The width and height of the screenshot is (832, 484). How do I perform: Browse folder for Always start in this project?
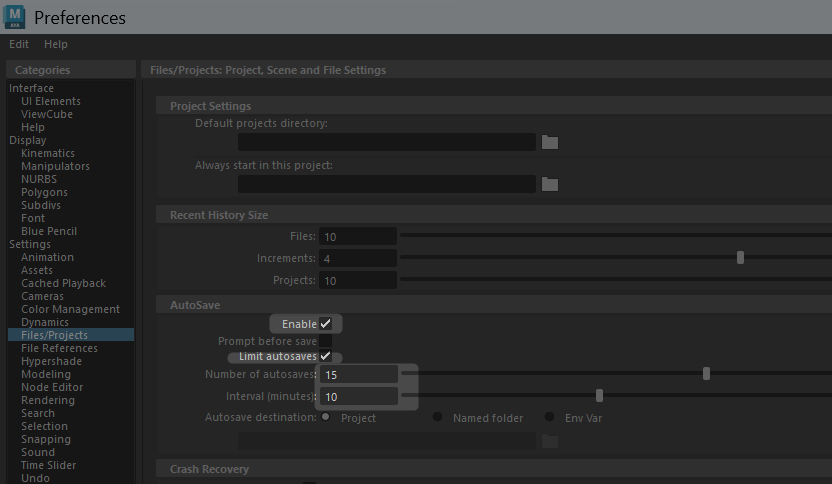pos(550,184)
